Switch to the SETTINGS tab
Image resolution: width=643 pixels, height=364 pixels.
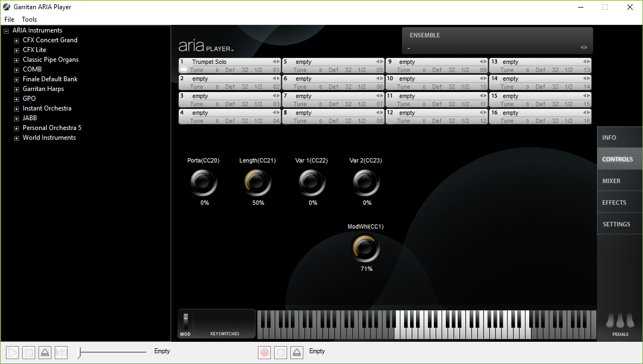tap(620, 224)
